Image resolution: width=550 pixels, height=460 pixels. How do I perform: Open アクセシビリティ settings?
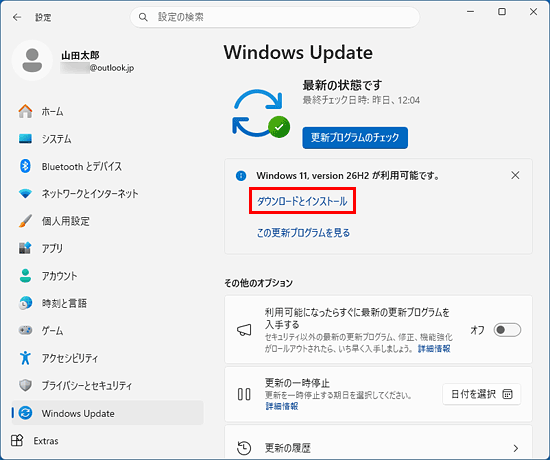coord(107,358)
